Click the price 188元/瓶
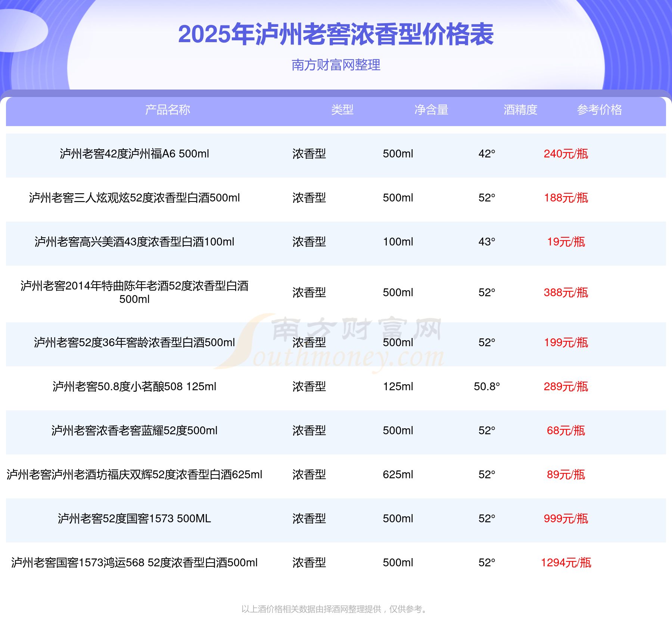Viewport: 672px width, 626px height. click(566, 198)
